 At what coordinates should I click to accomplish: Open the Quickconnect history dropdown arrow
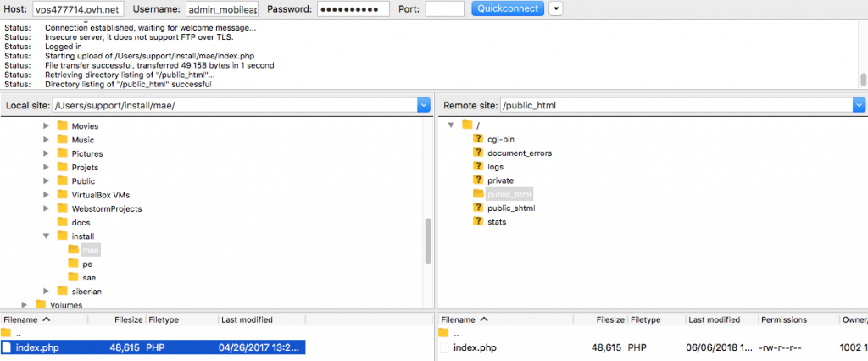coord(555,9)
